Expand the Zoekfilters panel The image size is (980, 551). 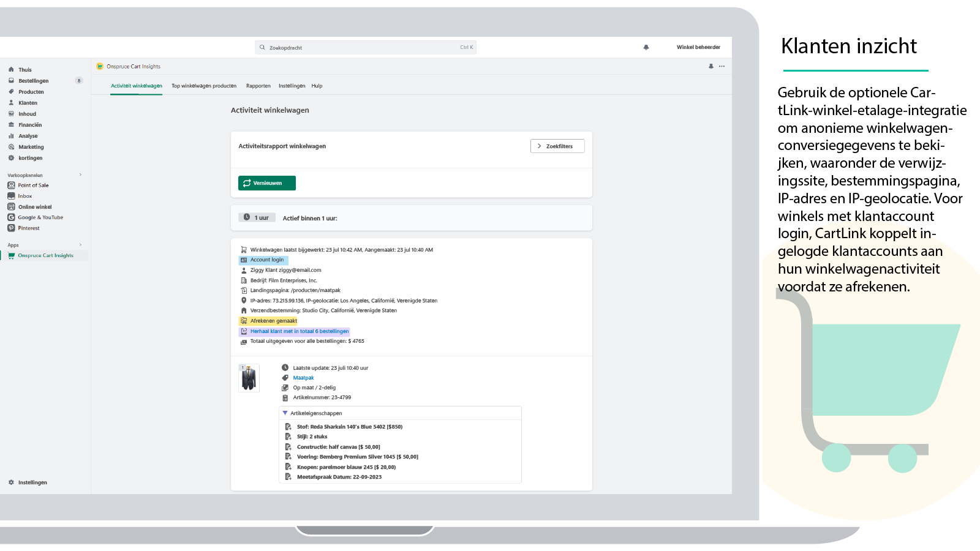557,146
